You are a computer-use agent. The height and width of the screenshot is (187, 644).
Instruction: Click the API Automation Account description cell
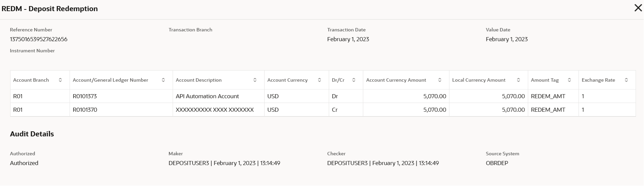(207, 96)
